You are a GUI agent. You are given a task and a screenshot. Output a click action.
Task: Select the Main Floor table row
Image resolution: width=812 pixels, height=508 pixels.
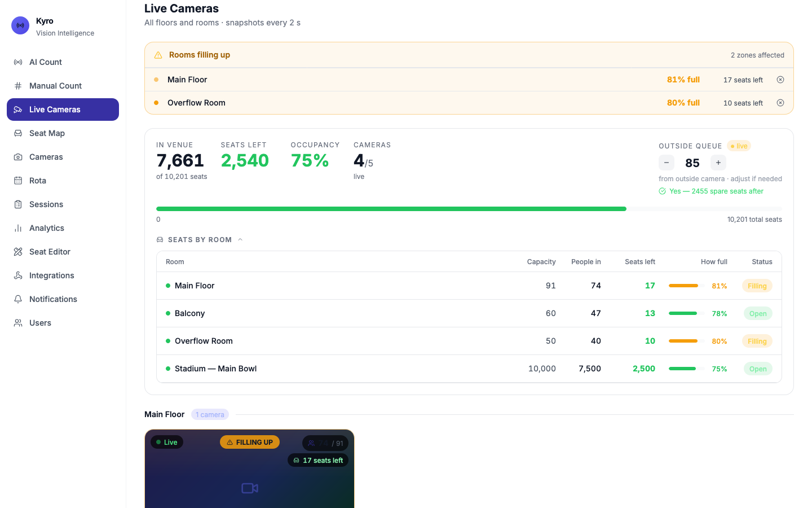click(469, 286)
